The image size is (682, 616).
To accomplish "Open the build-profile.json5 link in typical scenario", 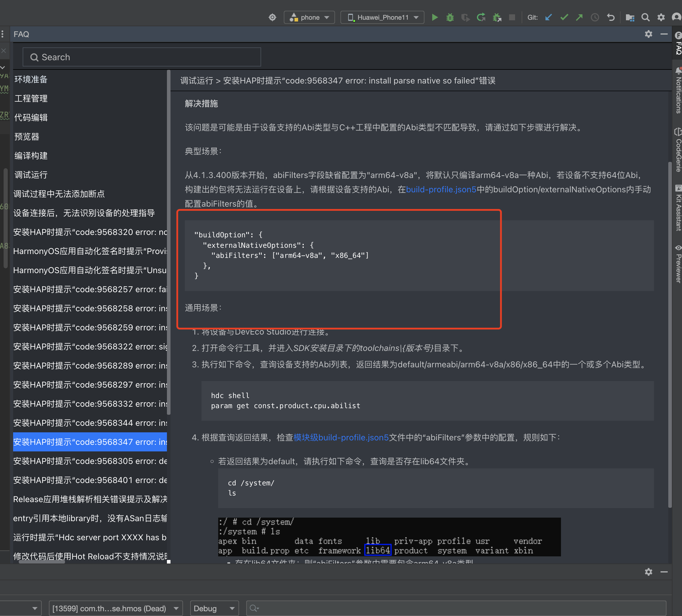I will coord(441,190).
